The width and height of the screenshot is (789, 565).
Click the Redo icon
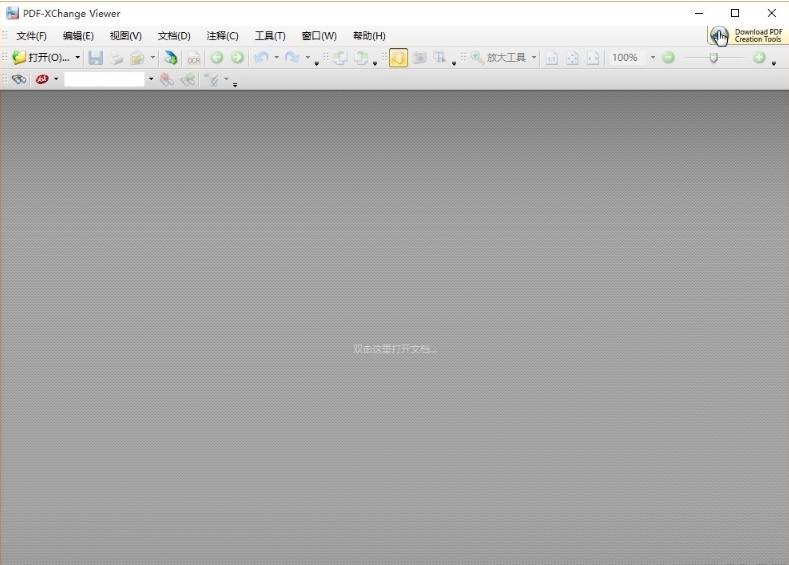tap(292, 57)
